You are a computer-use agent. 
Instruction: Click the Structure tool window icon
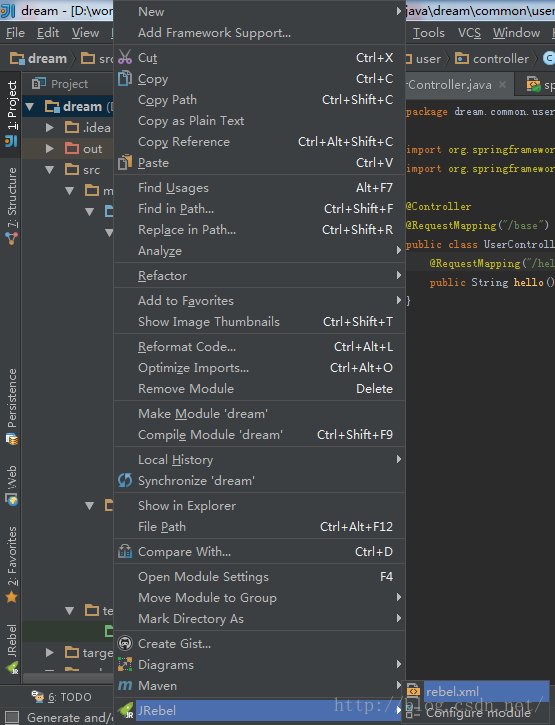point(12,239)
